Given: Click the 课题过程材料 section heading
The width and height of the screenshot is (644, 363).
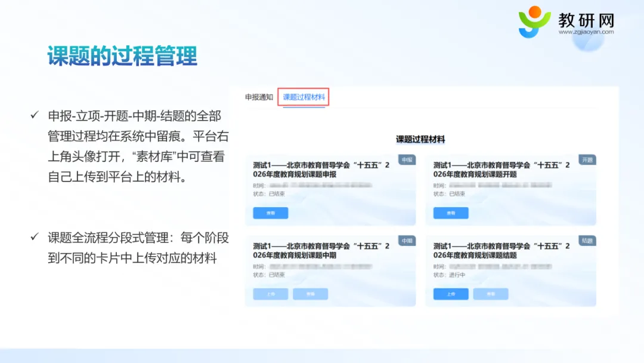Looking at the screenshot, I should point(420,139).
